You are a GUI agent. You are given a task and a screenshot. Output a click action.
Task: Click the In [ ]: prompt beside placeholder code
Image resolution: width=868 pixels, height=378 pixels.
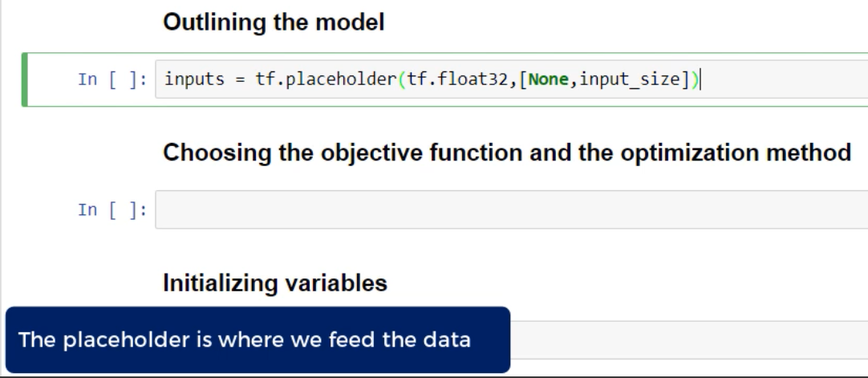112,79
